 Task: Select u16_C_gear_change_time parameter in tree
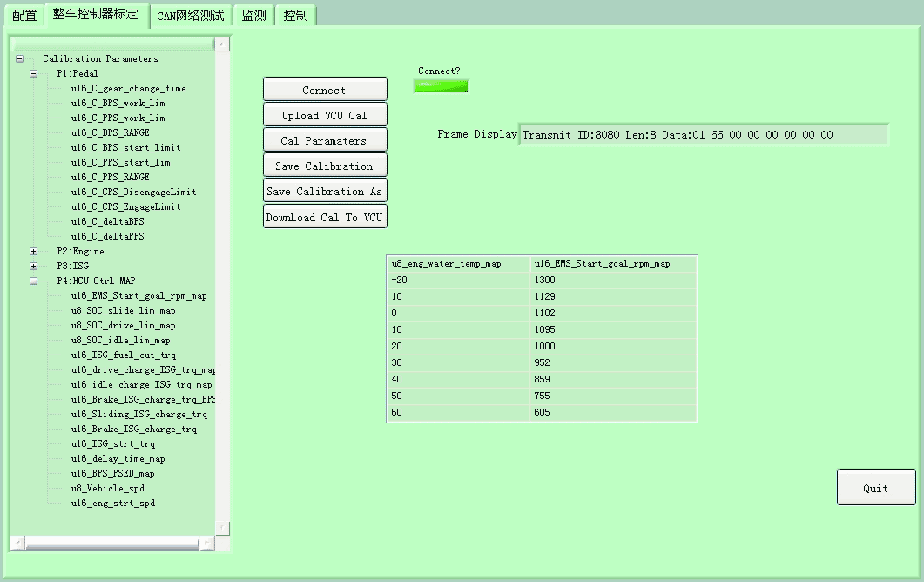[x=128, y=89]
